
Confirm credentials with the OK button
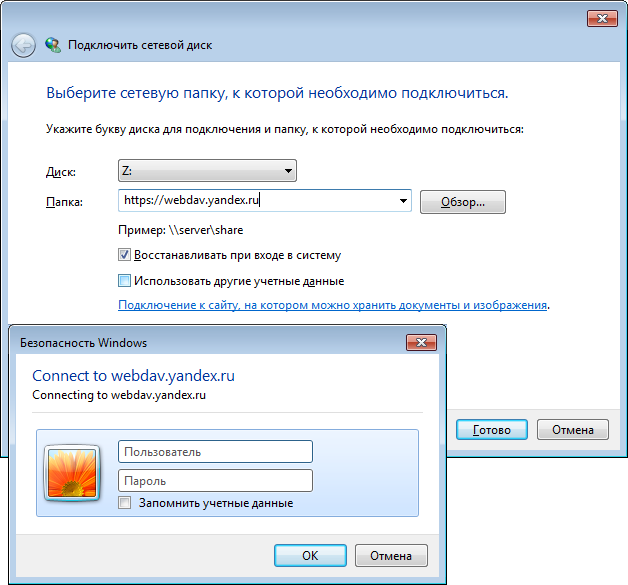pyautogui.click(x=310, y=555)
